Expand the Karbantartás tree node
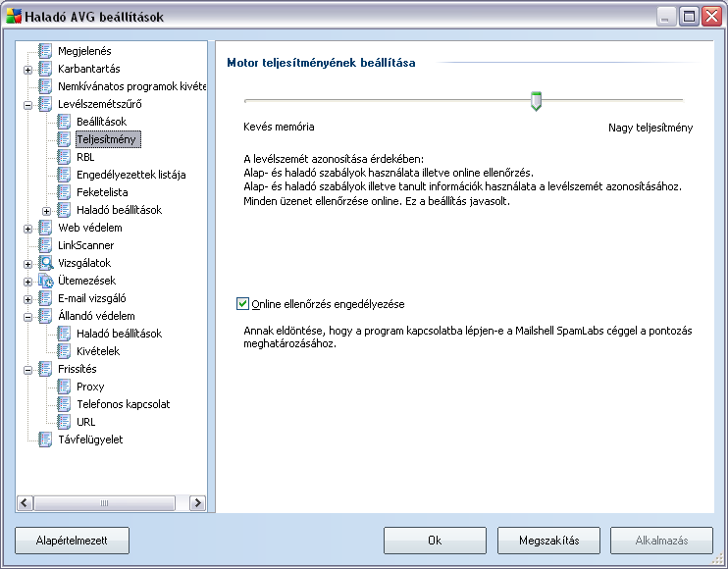The image size is (728, 569). pos(27,70)
